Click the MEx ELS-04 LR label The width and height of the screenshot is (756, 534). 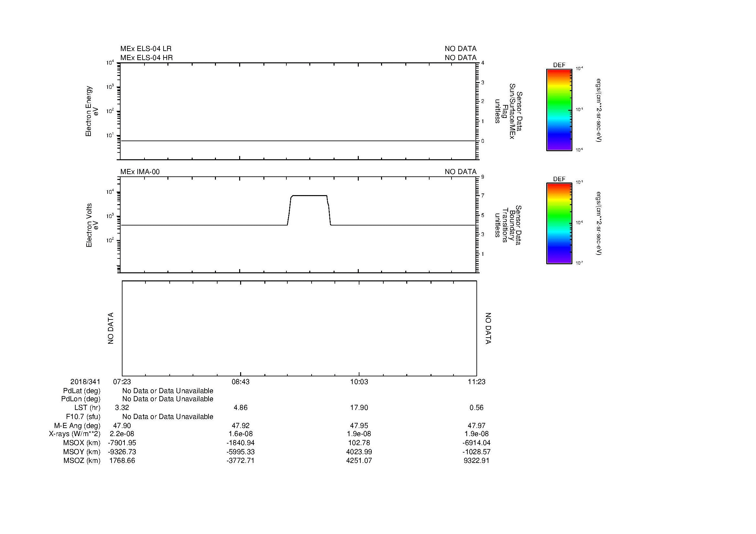click(x=146, y=49)
